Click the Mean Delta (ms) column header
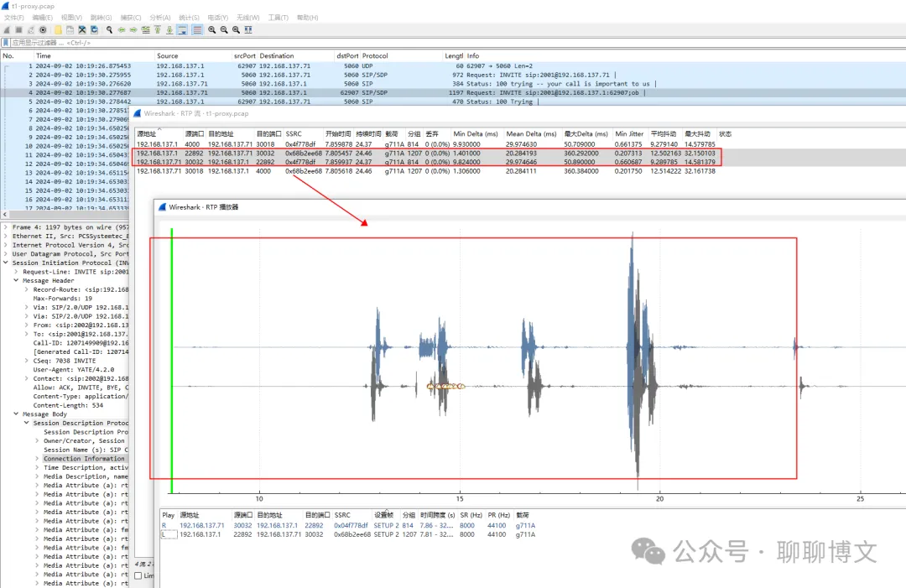The height and width of the screenshot is (588, 906). click(x=531, y=134)
